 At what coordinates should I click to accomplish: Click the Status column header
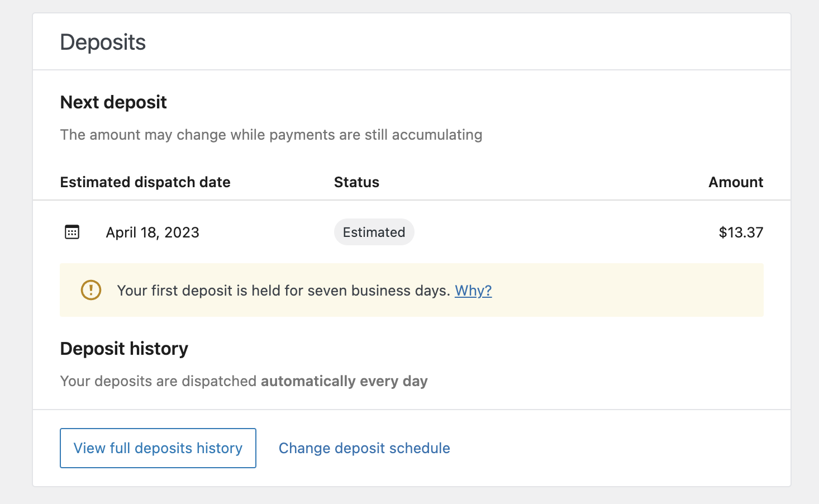[x=356, y=182]
